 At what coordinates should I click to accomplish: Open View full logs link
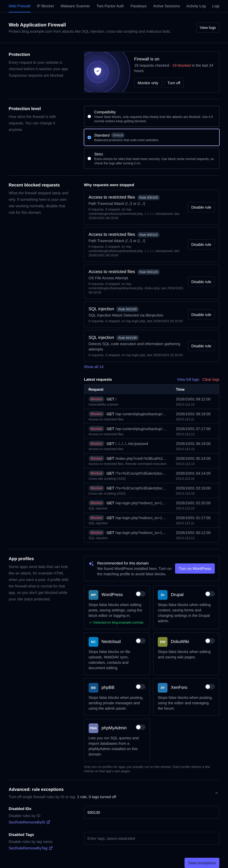pyautogui.click(x=188, y=379)
